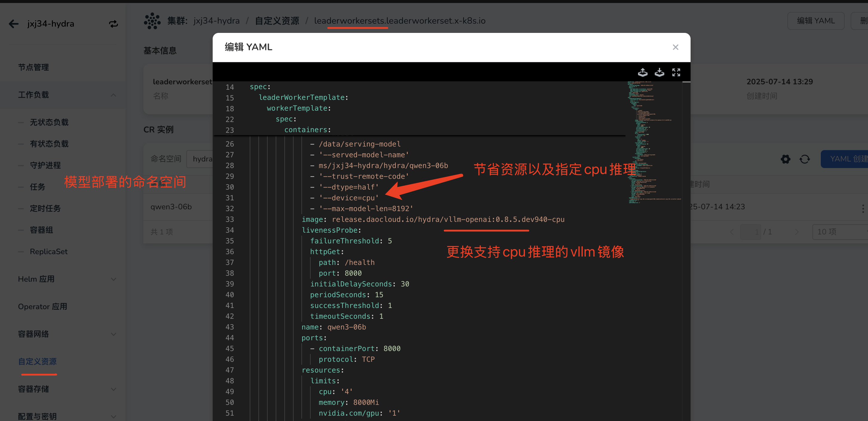Click the back arrow beside jxj34-hydra

point(13,24)
